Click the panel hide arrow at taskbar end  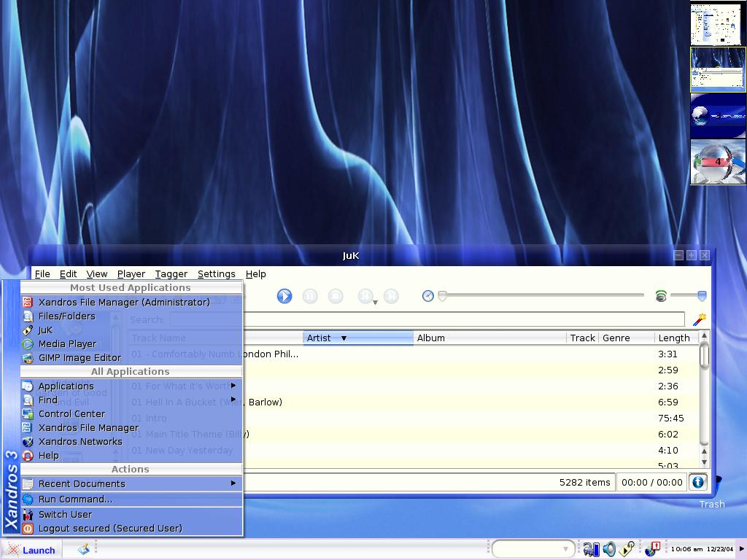click(741, 548)
